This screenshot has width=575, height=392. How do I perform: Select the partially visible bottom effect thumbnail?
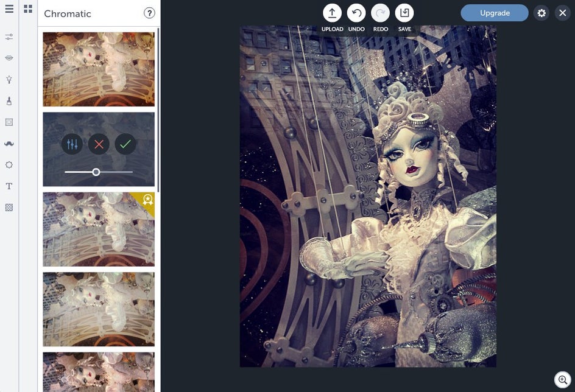click(99, 372)
